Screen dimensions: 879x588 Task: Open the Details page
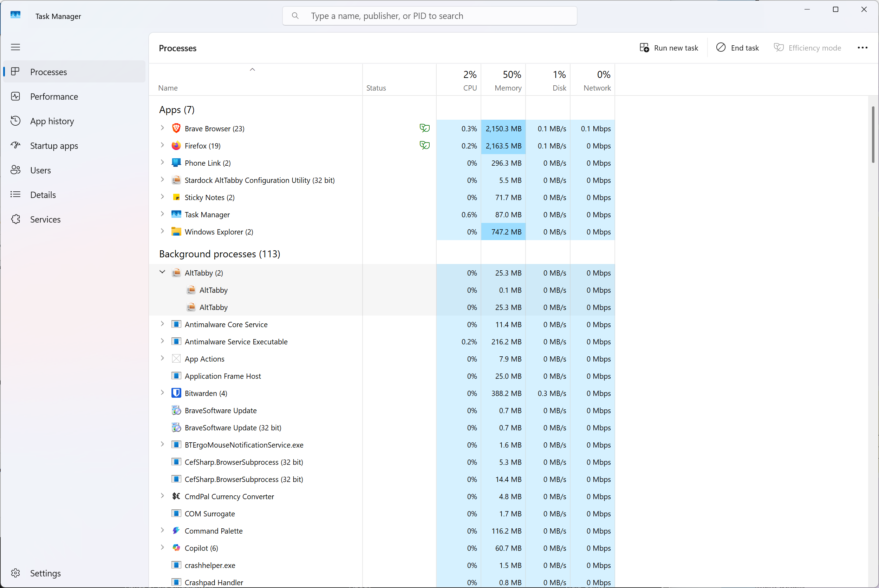[74, 194]
